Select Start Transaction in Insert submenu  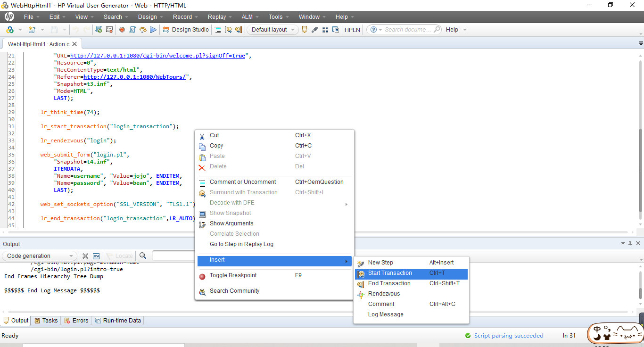411,273
